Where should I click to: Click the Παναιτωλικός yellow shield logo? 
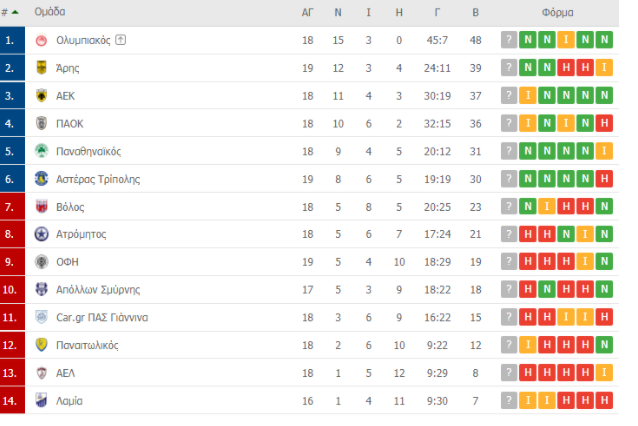point(41,345)
